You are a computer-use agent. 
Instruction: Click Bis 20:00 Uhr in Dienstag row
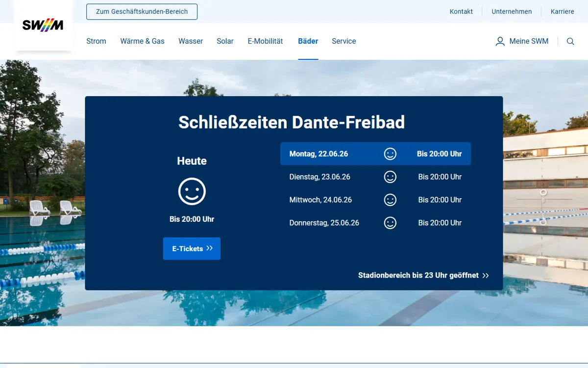tap(440, 177)
